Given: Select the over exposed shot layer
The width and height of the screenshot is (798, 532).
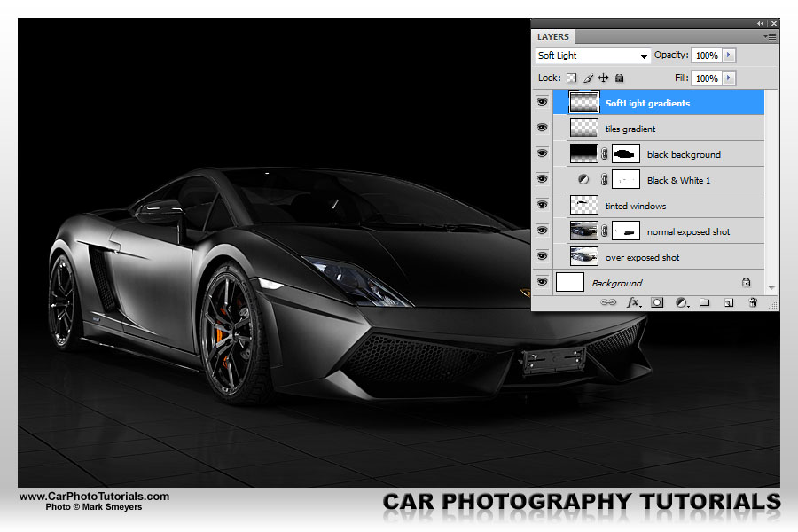Looking at the screenshot, I should pos(659,257).
